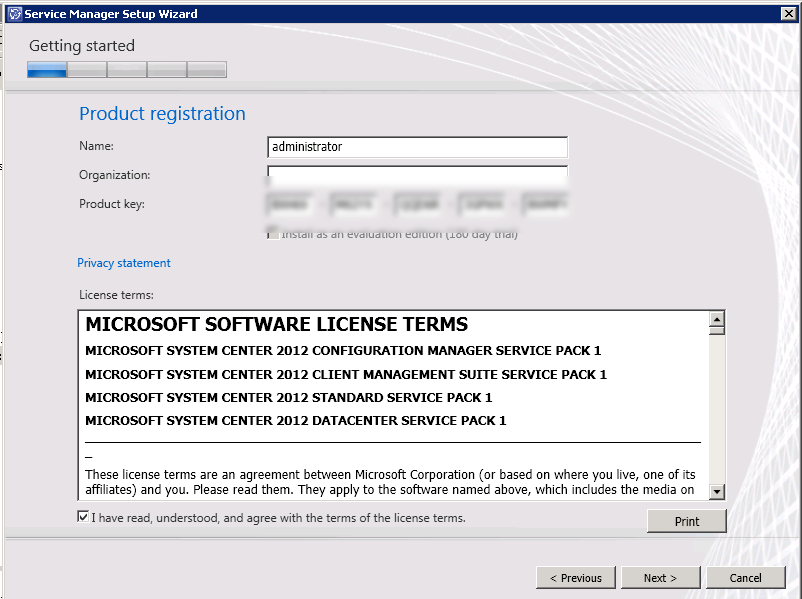The height and width of the screenshot is (599, 802).
Task: Click the first blue progress step segment
Action: pyautogui.click(x=47, y=70)
